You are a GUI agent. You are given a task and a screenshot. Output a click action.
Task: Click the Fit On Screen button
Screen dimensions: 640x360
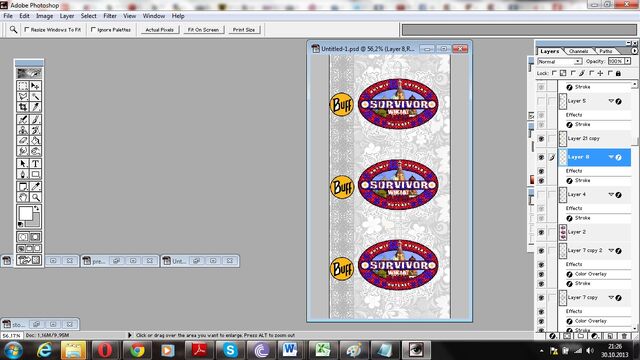point(203,30)
